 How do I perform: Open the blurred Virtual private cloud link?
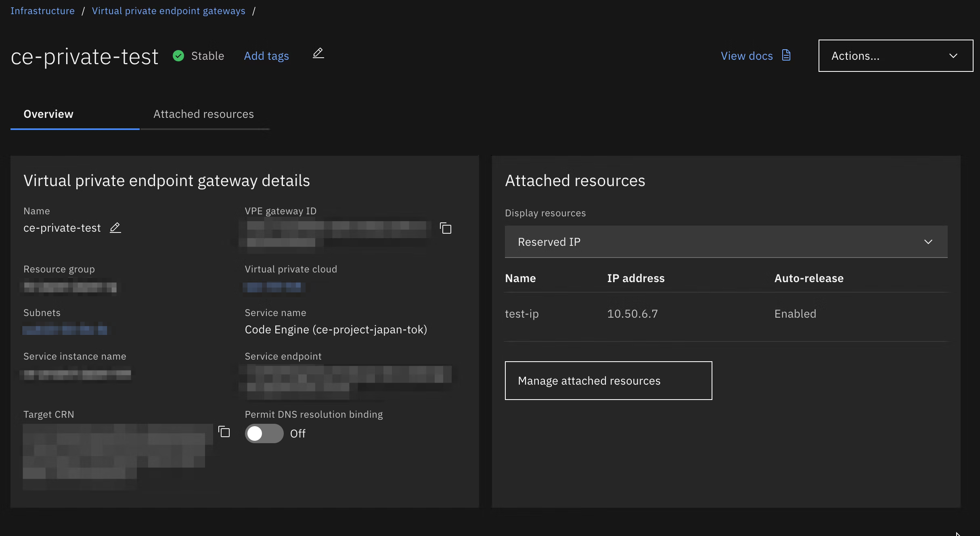[274, 287]
